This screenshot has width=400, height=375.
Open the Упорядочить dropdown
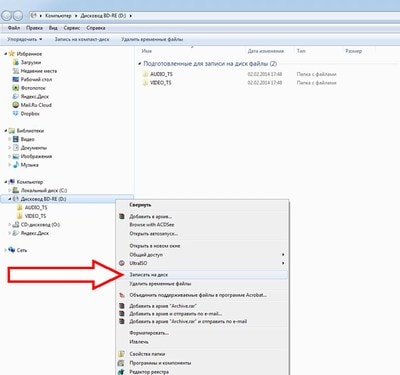[25, 39]
